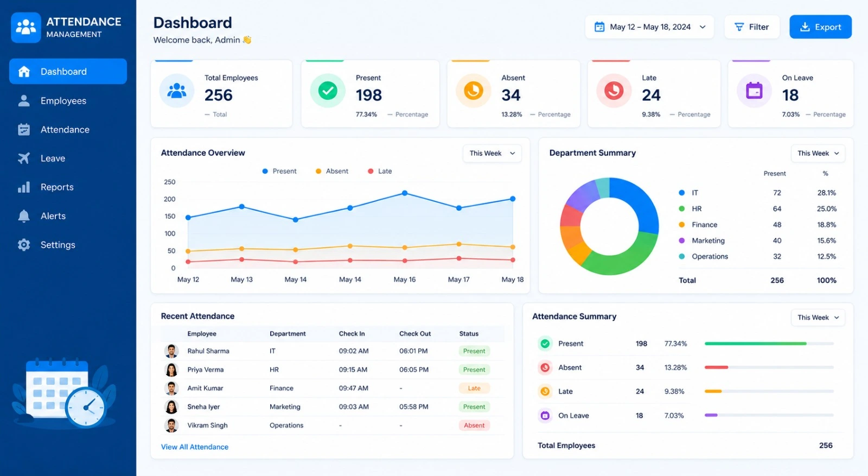Click the Reports bar chart icon
This screenshot has height=476, width=868.
[x=24, y=187]
